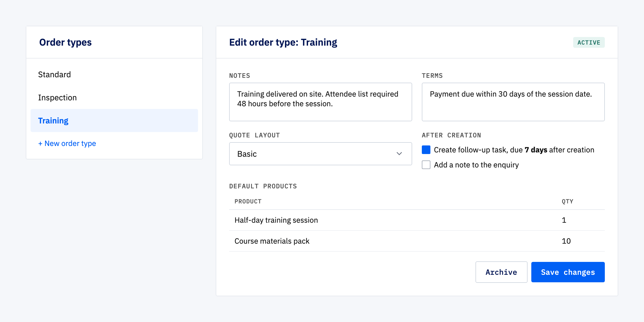Click inside the Notes text area
The height and width of the screenshot is (322, 644).
click(320, 102)
